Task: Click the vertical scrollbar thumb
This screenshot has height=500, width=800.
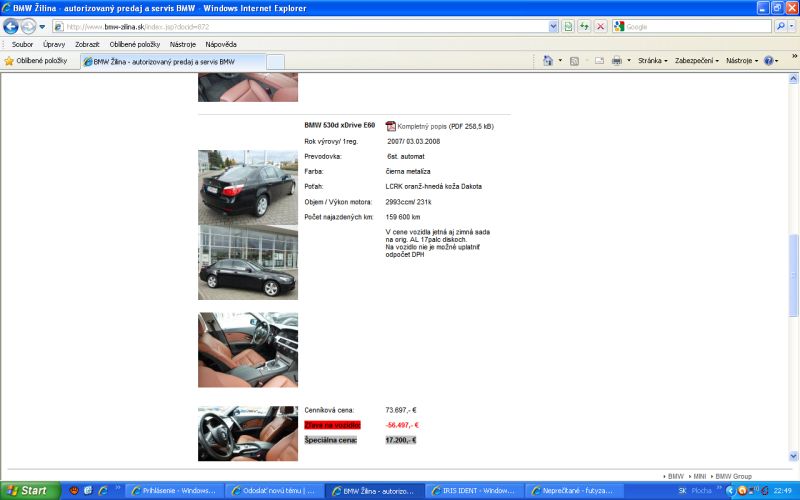Action: click(x=793, y=276)
